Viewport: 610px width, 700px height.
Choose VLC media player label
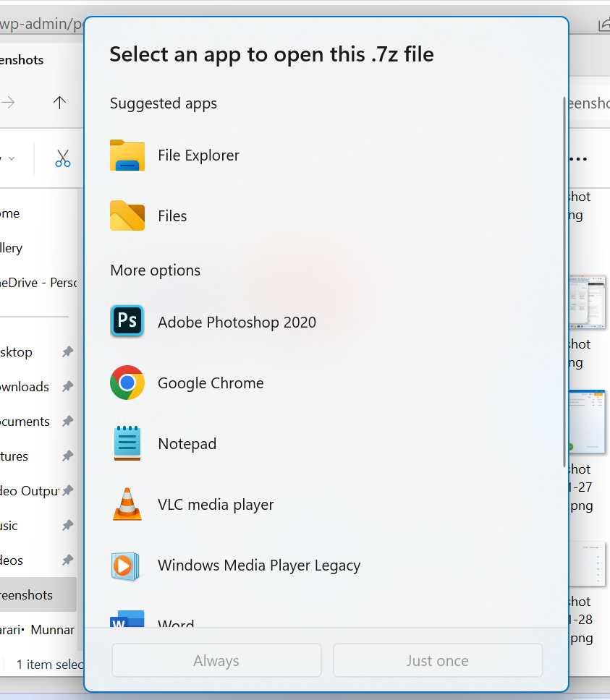pos(216,505)
